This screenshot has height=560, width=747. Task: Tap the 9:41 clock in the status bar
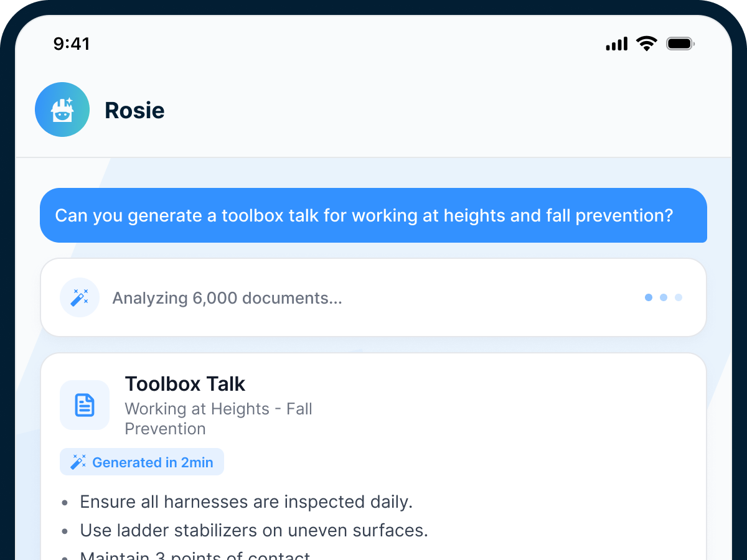tap(72, 44)
